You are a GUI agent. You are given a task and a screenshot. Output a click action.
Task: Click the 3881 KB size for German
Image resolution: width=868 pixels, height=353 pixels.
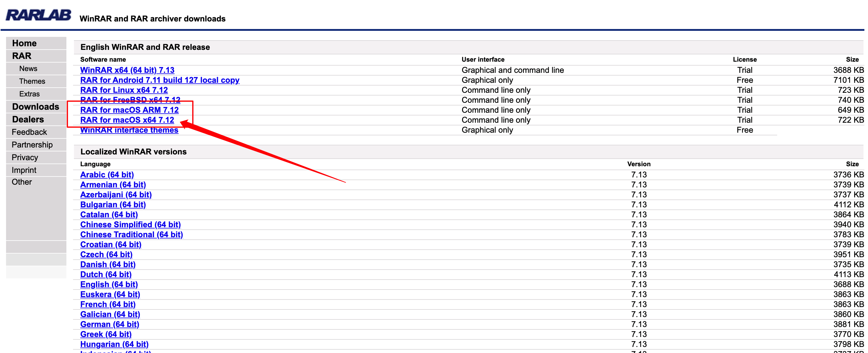(x=848, y=324)
